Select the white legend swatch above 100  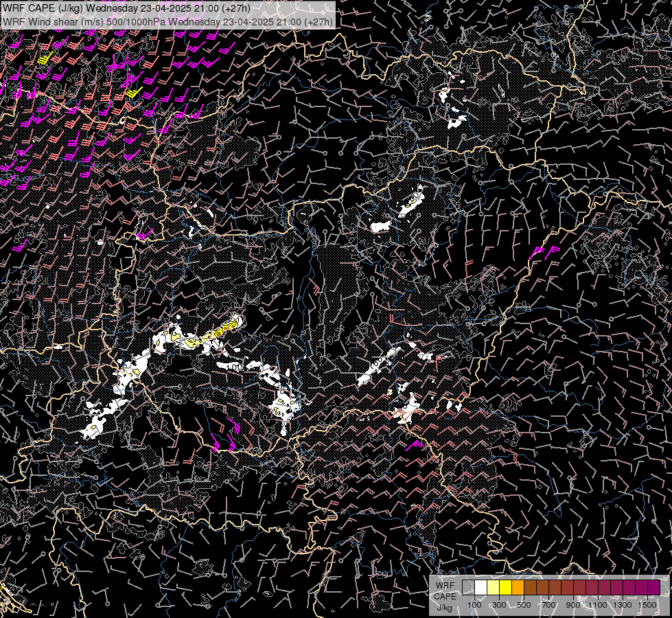[x=481, y=587]
